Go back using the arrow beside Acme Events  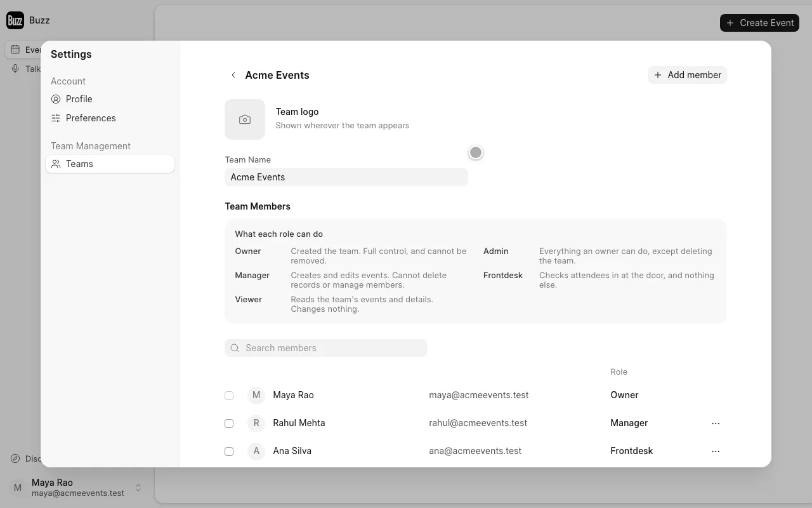point(233,75)
